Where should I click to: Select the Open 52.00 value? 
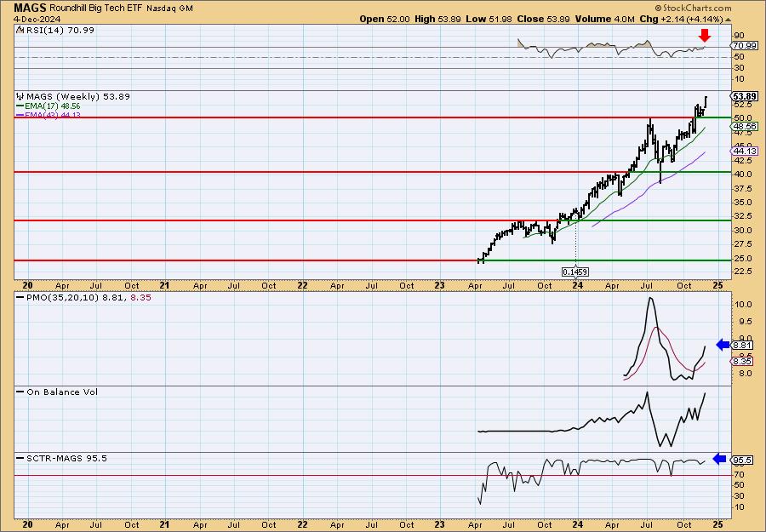point(385,19)
